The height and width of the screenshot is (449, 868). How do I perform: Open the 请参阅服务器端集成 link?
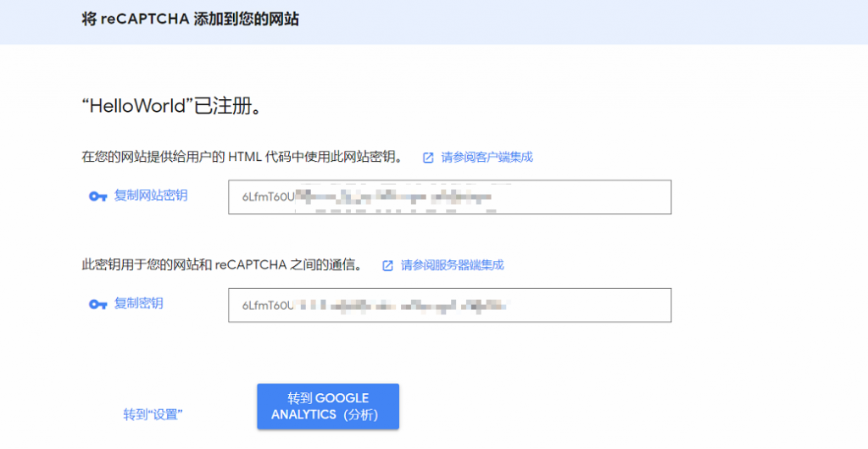pyautogui.click(x=452, y=265)
